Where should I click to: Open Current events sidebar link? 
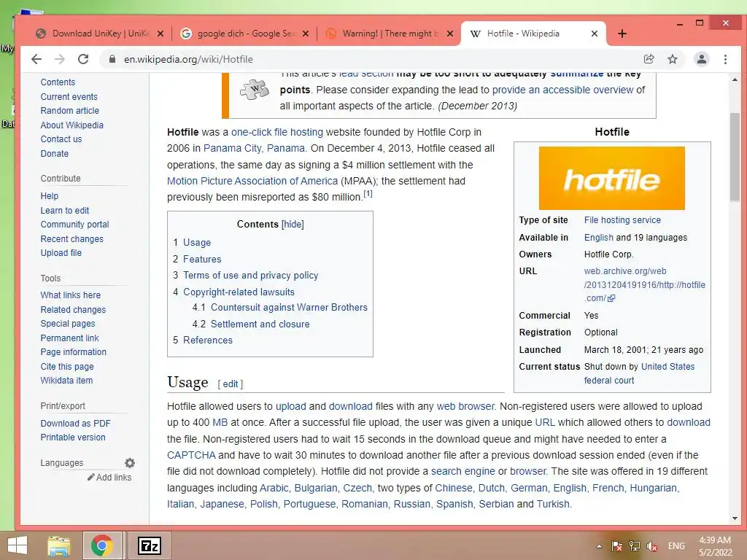click(69, 97)
